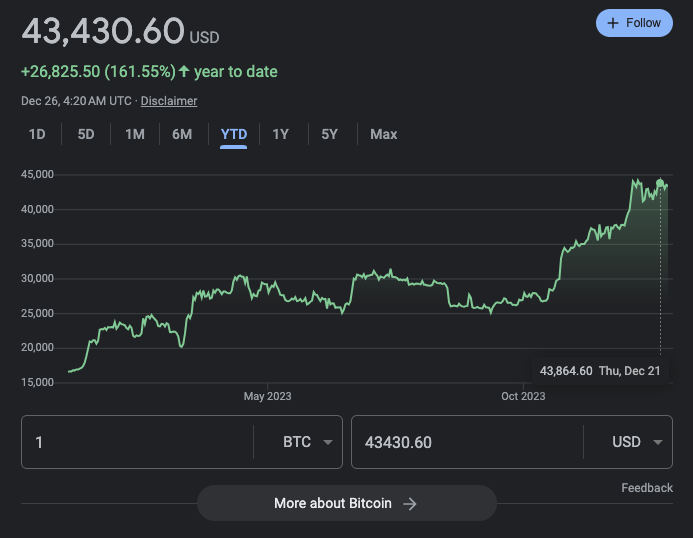Click the 20,000 y-axis label
Screen dimensions: 693x538
37,347
